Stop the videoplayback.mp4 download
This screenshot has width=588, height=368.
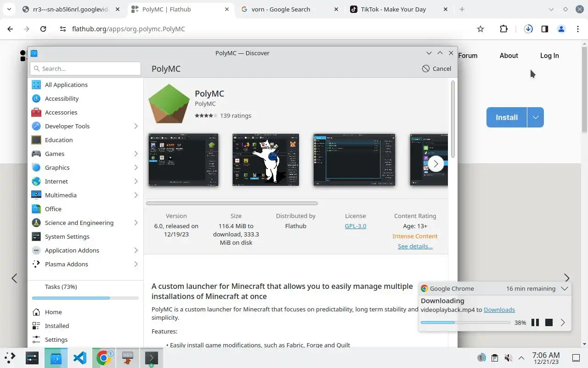[x=549, y=322]
